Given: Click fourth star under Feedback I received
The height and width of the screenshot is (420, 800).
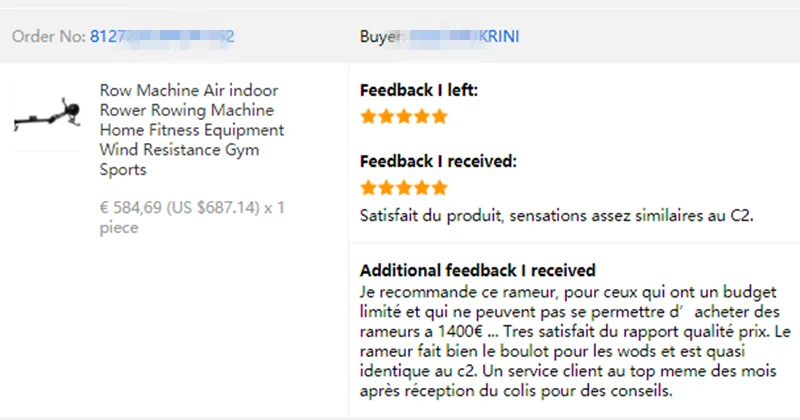Looking at the screenshot, I should [421, 188].
